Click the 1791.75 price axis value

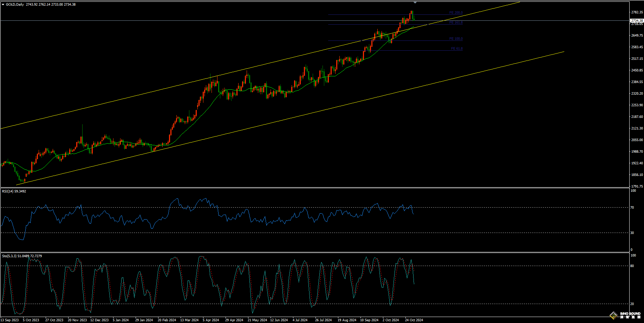[x=637, y=186]
